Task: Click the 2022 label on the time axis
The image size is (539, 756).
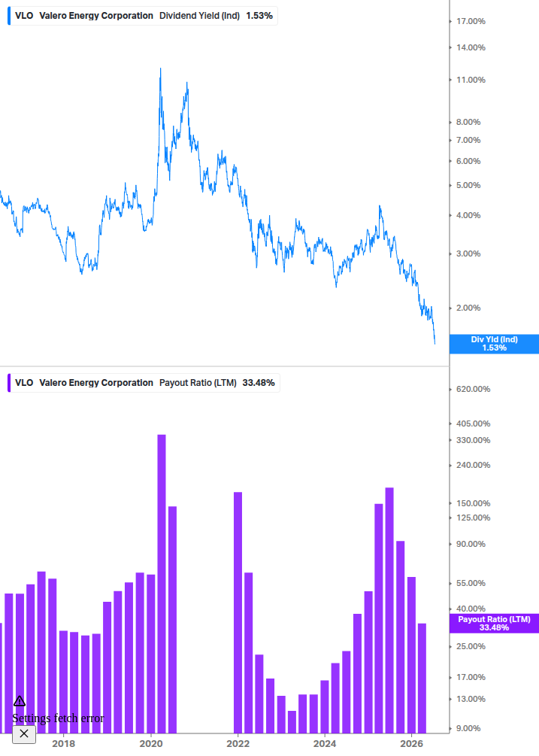Action: (x=238, y=743)
